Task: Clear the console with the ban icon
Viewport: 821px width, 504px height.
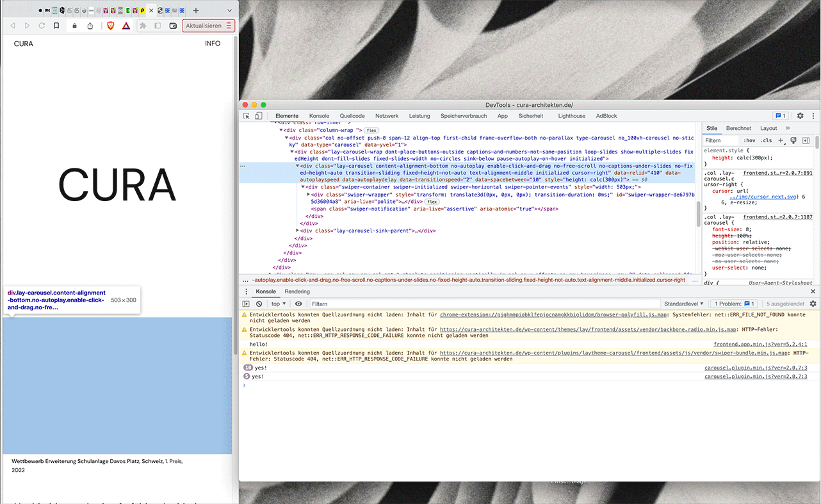Action: click(x=259, y=304)
